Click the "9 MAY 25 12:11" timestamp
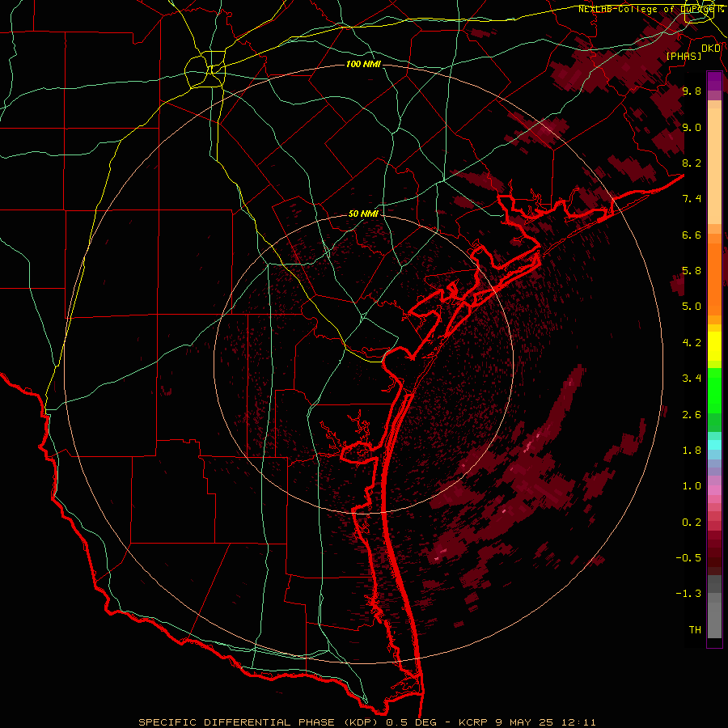The height and width of the screenshot is (728, 728). coord(545,722)
